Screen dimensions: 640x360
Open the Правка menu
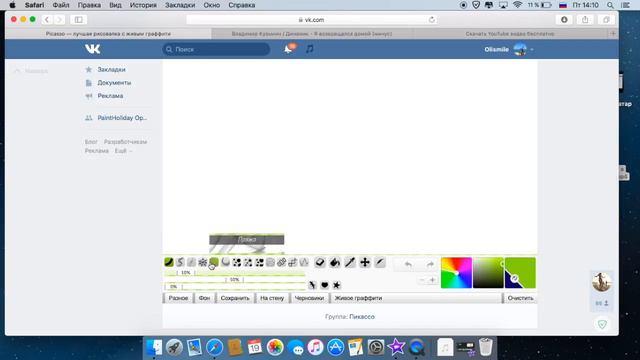89,5
